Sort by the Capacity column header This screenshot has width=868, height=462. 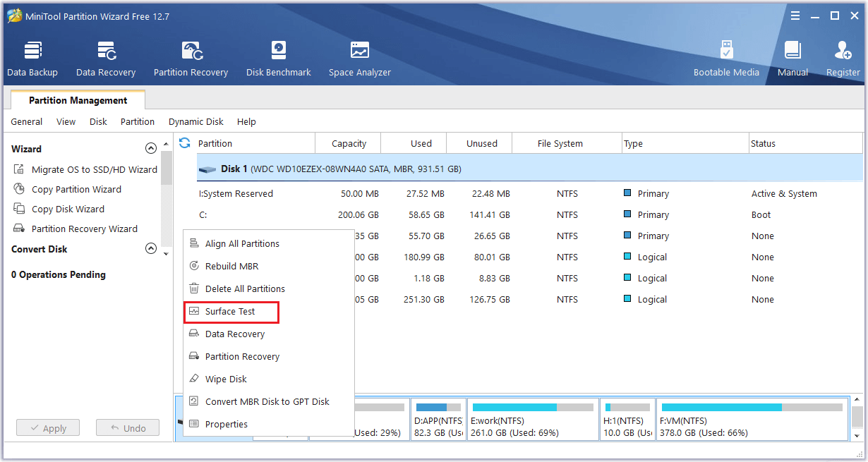coord(349,143)
